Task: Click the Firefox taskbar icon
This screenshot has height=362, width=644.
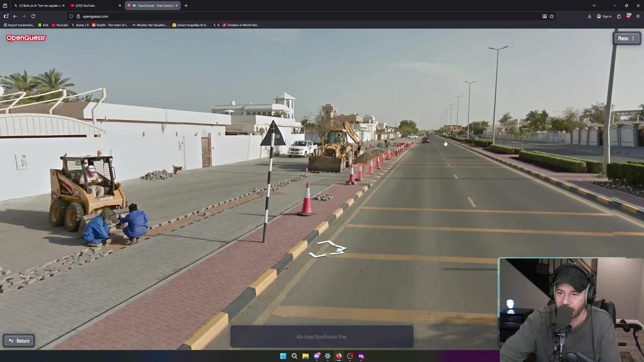Action: [x=339, y=356]
